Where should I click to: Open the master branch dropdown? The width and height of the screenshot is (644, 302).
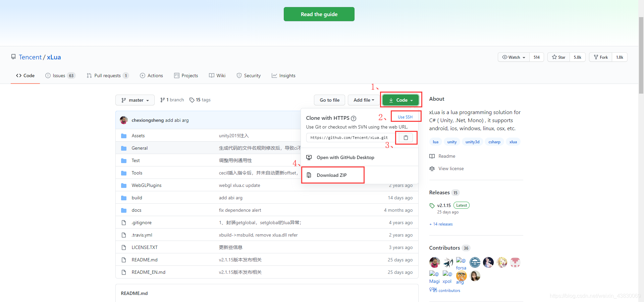point(135,100)
